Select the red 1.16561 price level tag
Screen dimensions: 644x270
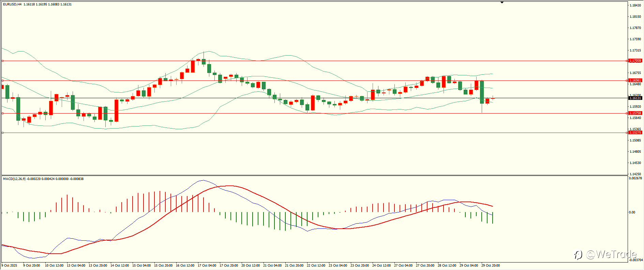click(635, 80)
